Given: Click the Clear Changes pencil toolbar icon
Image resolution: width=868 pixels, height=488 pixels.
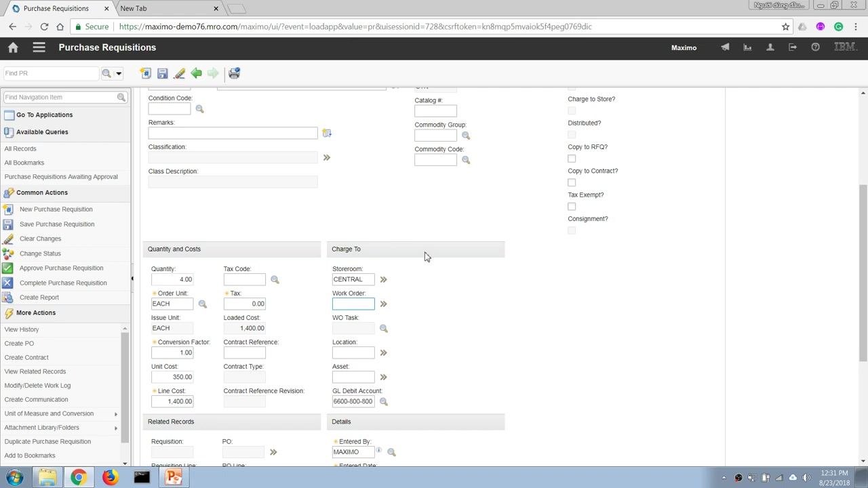Looking at the screenshot, I should point(179,73).
